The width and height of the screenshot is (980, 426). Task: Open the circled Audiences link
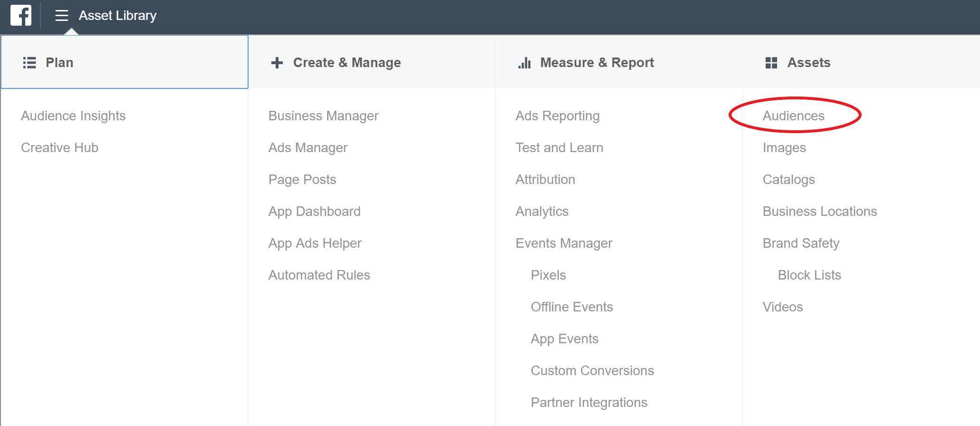click(793, 116)
